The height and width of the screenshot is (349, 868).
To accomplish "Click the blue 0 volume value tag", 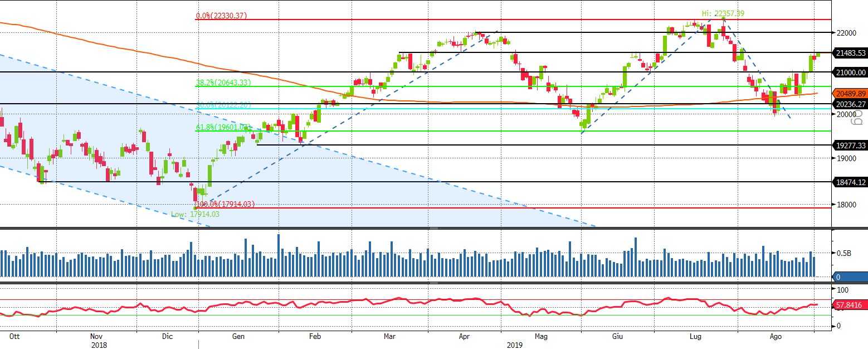I will coord(850,277).
